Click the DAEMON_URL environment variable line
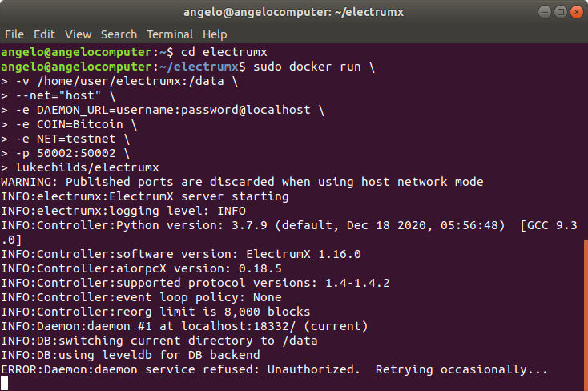This screenshot has width=588, height=391. point(163,110)
